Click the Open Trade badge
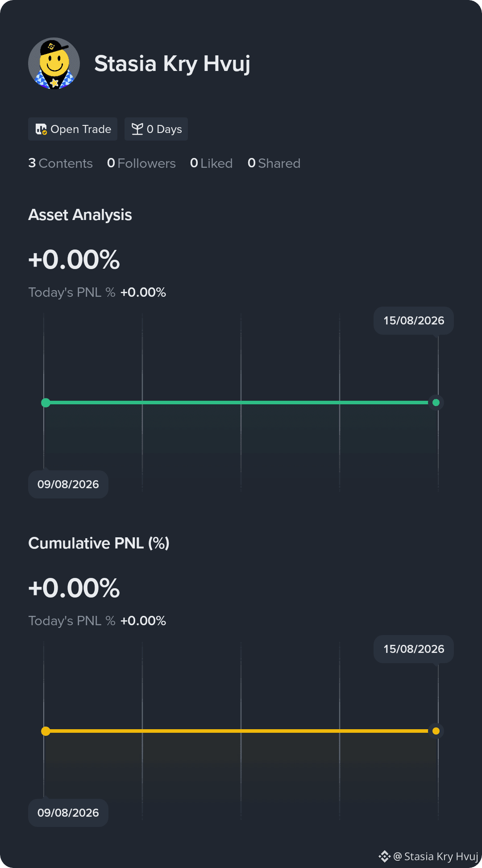Viewport: 482px width, 868px height. [73, 129]
